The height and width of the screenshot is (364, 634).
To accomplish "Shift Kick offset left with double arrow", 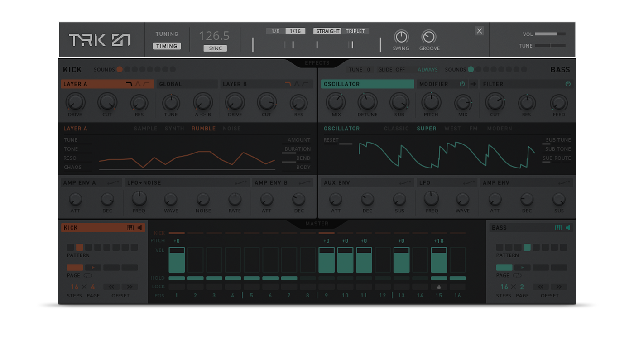I will click(x=111, y=287).
